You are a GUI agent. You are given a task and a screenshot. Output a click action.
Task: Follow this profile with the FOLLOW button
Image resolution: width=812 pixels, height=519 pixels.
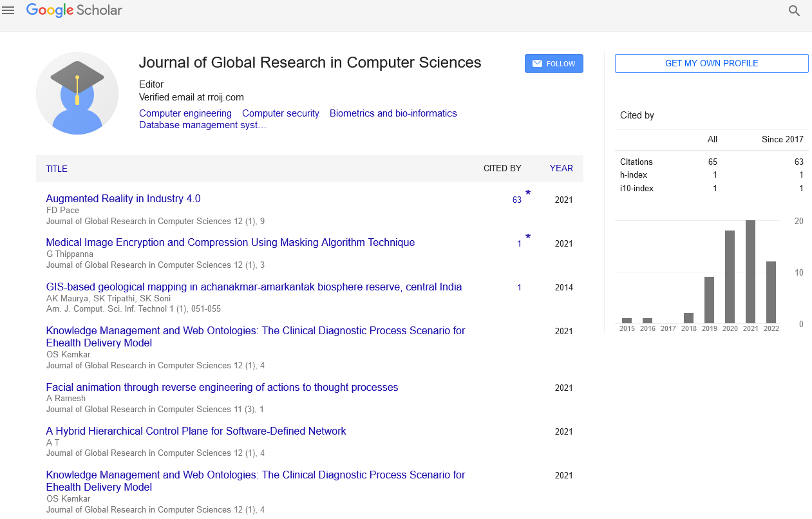[554, 64]
